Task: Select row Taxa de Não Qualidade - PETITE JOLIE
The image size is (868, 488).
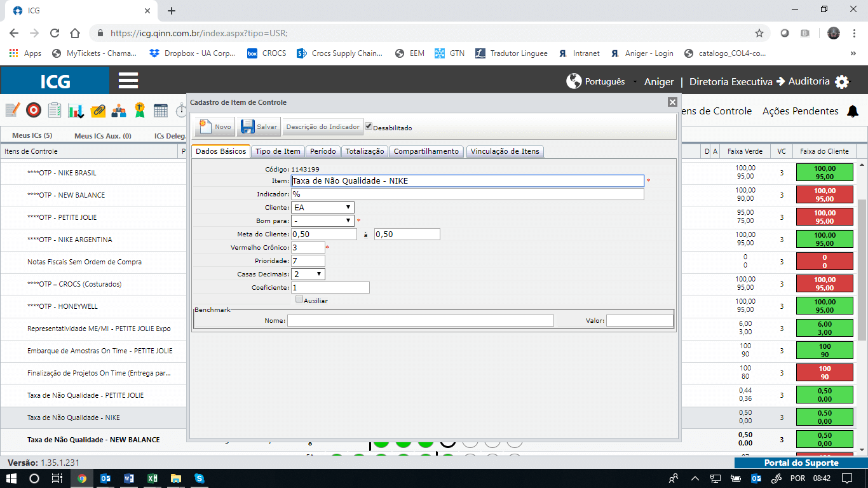Action: tap(86, 395)
